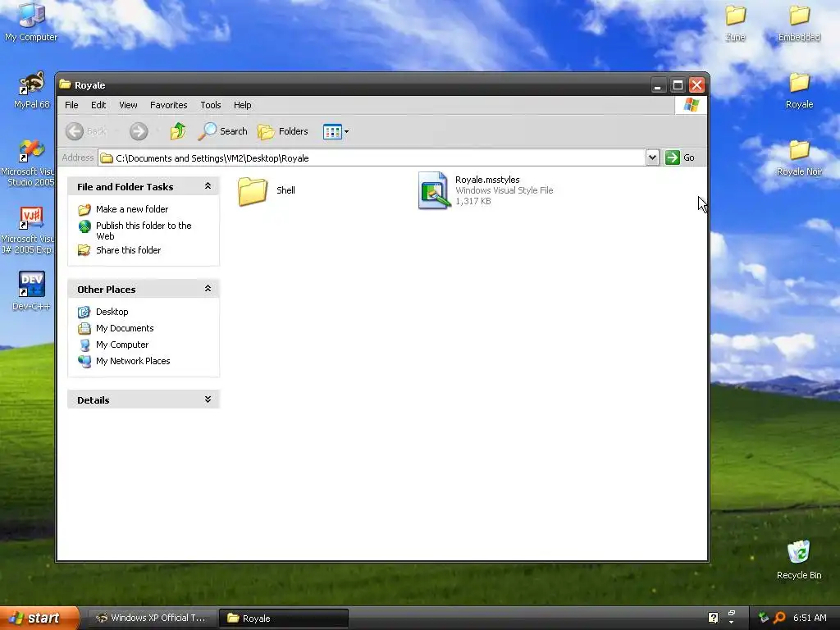This screenshot has width=840, height=630.
Task: Open the Search toolbar button
Action: click(x=223, y=131)
